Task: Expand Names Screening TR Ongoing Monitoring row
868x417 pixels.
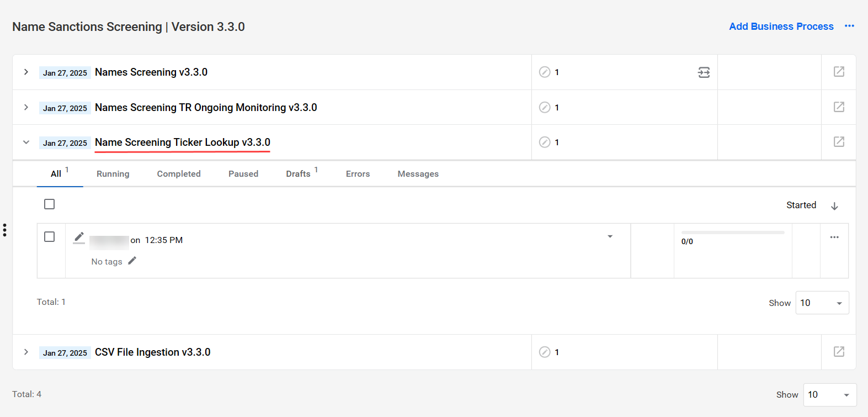Action: coord(26,107)
